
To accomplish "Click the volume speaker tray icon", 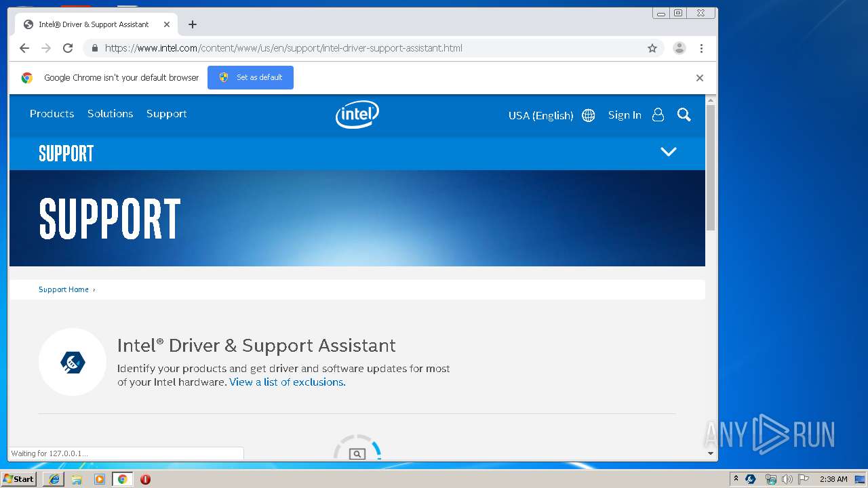I will (787, 479).
